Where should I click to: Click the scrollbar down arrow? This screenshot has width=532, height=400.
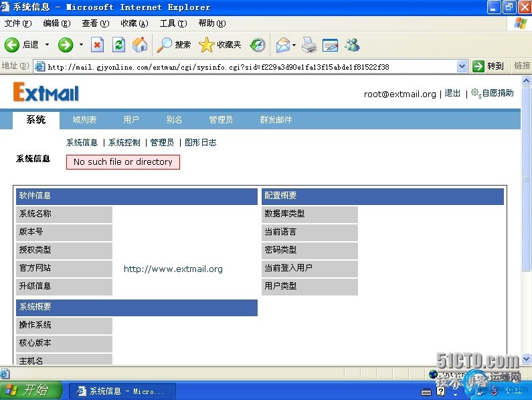click(x=526, y=358)
